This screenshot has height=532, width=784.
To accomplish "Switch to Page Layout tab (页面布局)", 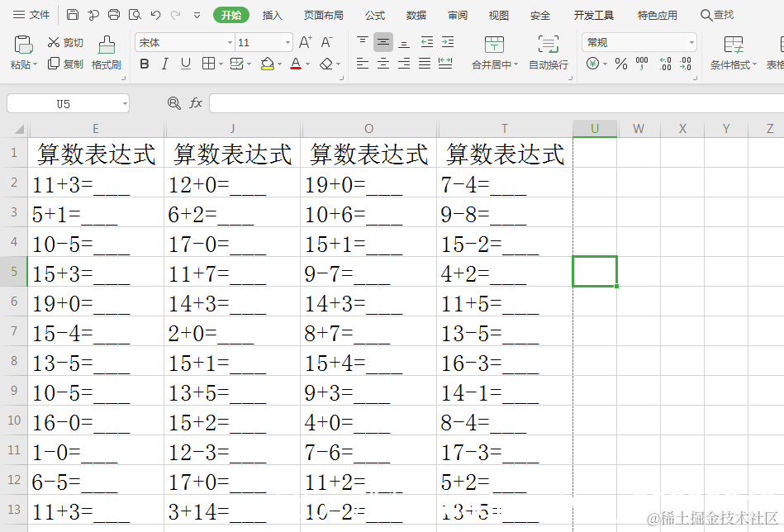I will [x=324, y=16].
